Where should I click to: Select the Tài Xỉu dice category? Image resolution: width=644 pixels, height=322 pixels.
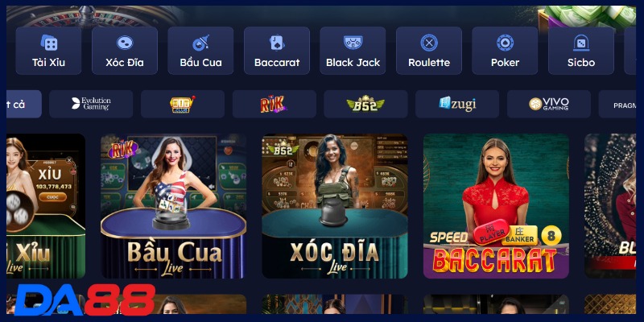click(x=48, y=51)
